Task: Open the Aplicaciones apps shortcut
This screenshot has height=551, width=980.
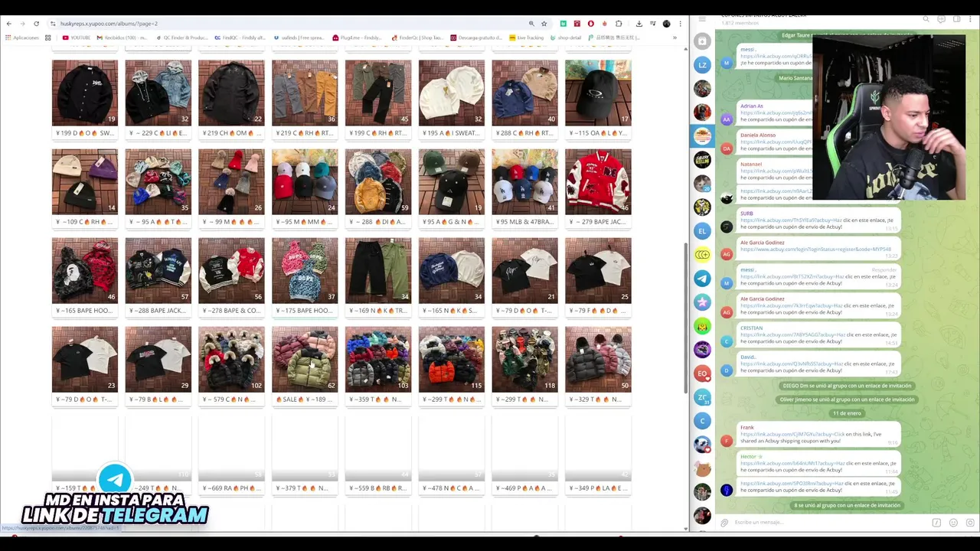Action: [x=21, y=37]
